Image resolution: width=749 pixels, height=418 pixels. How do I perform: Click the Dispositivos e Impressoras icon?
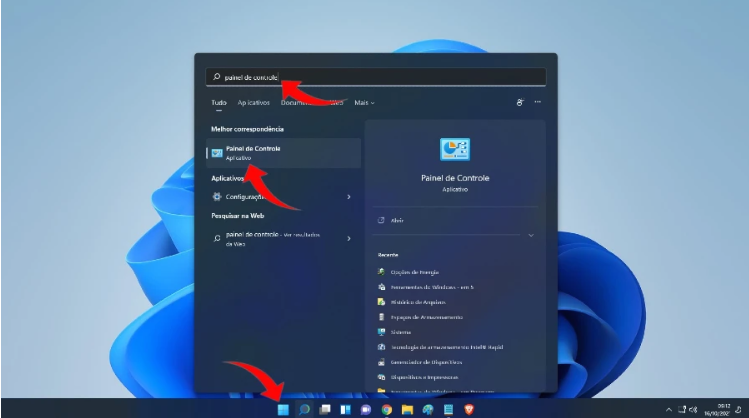point(381,377)
